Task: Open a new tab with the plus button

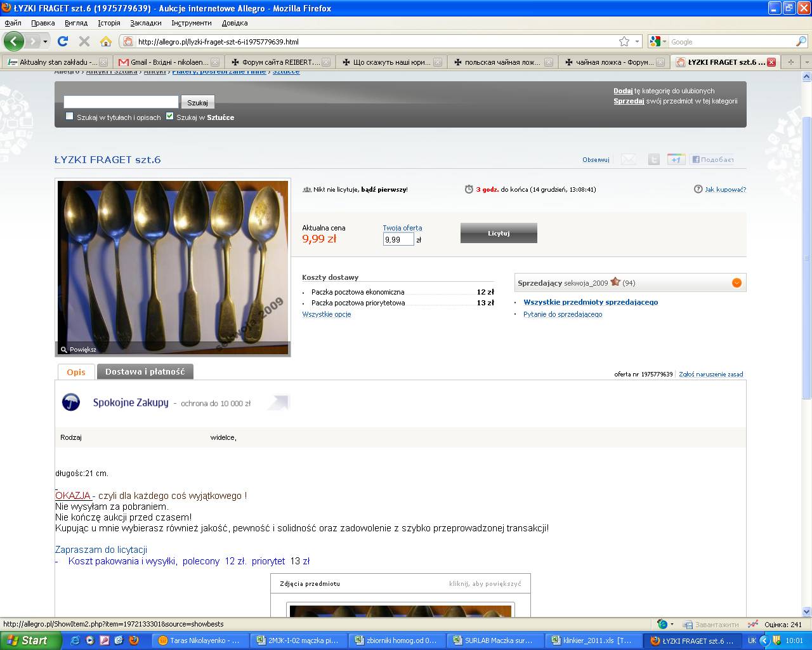Action: 790,62
